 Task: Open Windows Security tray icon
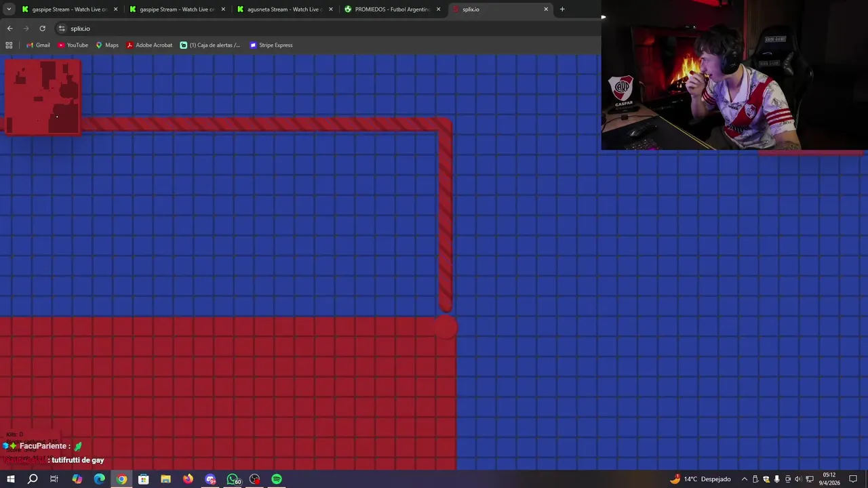coord(766,479)
